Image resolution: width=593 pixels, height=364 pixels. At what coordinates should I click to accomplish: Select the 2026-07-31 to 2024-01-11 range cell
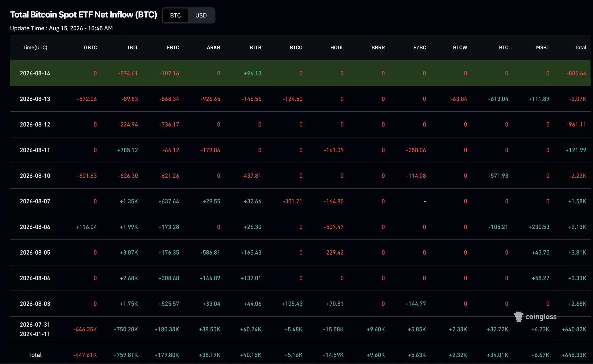pyautogui.click(x=35, y=329)
